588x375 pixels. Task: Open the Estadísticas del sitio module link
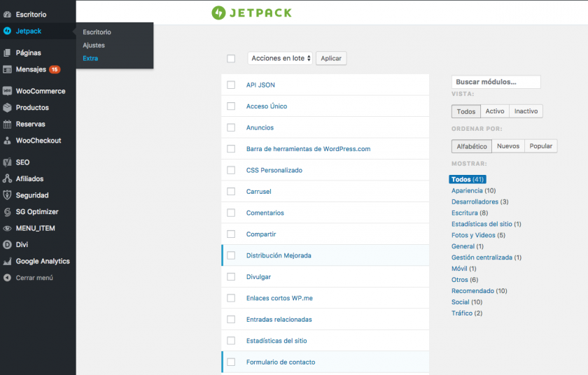276,341
